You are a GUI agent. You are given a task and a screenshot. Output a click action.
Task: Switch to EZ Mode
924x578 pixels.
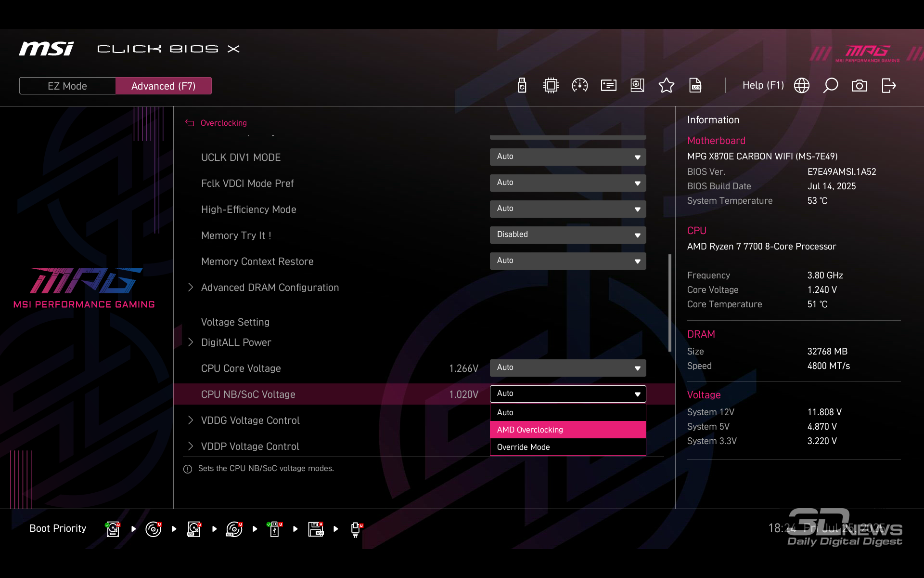[67, 86]
